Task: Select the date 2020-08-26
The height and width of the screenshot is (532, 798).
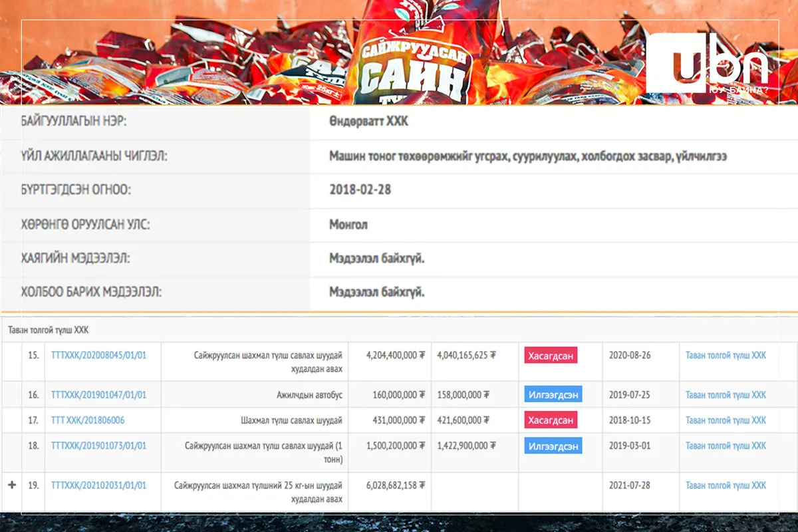Action: click(630, 355)
